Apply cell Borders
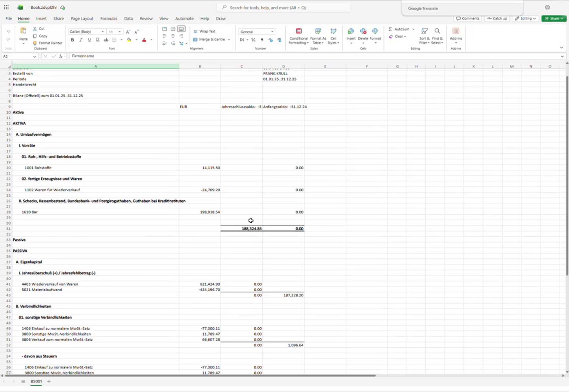 (114, 40)
